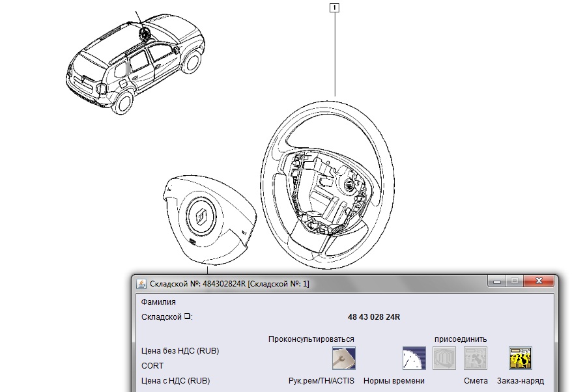572x392 pixels.
Task: Minimize the Складской № dialog window
Action: pos(498,282)
